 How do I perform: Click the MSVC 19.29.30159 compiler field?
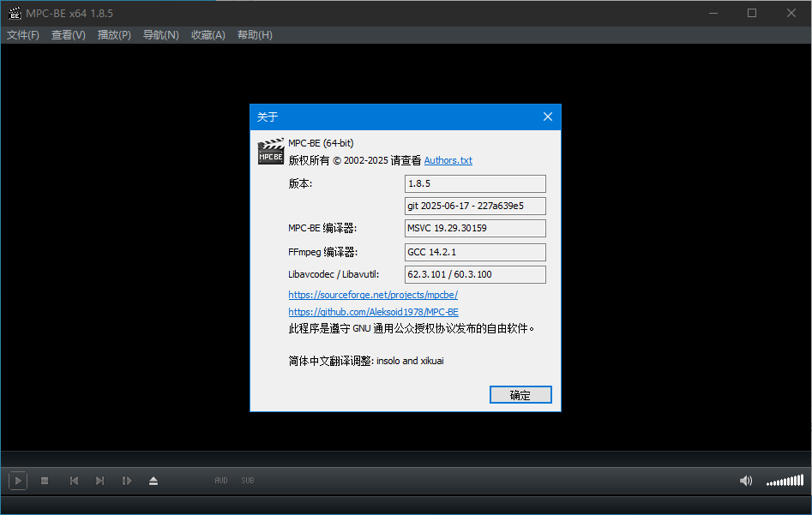click(475, 228)
